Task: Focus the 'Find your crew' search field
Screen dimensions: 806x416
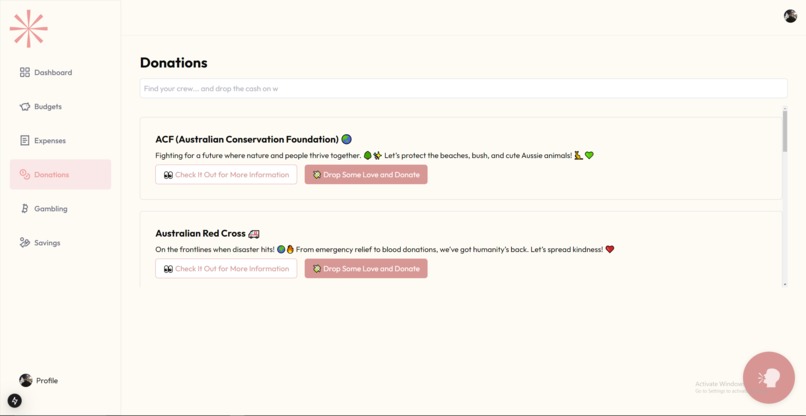Action: [x=463, y=88]
